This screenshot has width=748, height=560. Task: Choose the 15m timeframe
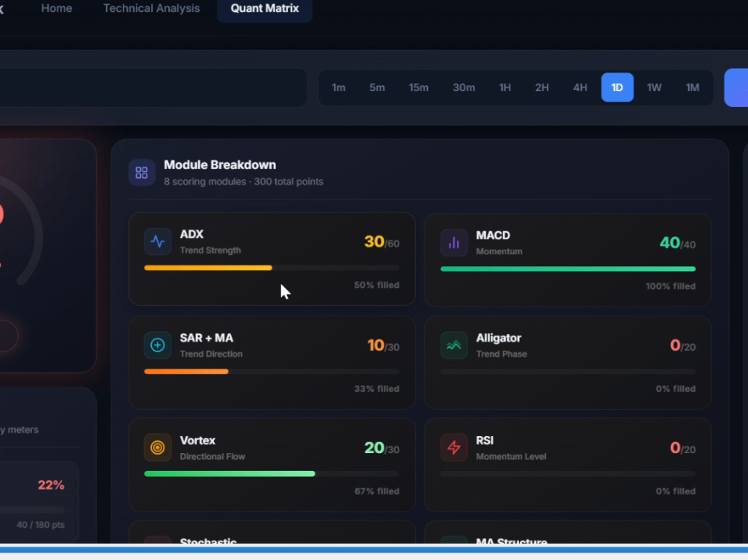418,87
